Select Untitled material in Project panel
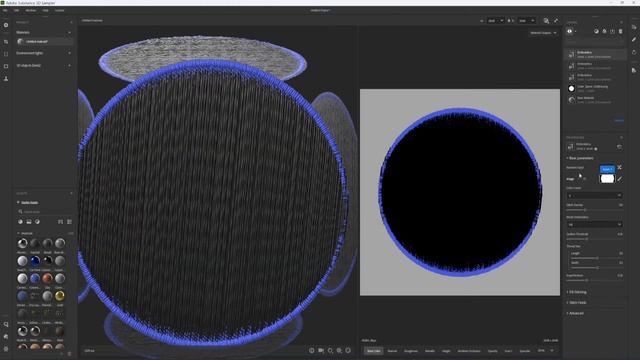The height and width of the screenshot is (360, 640). [44, 41]
